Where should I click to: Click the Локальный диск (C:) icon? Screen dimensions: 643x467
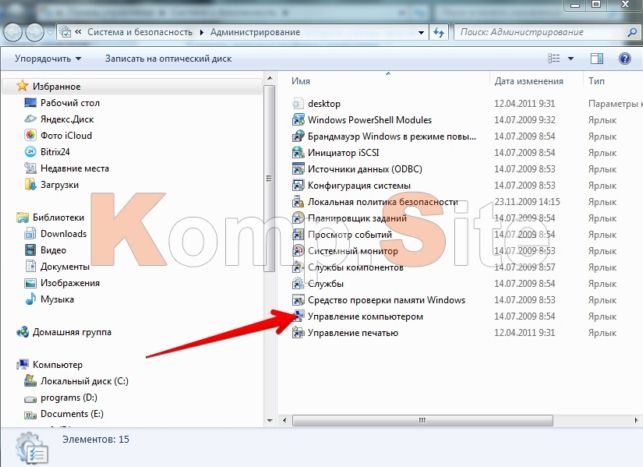click(30, 381)
